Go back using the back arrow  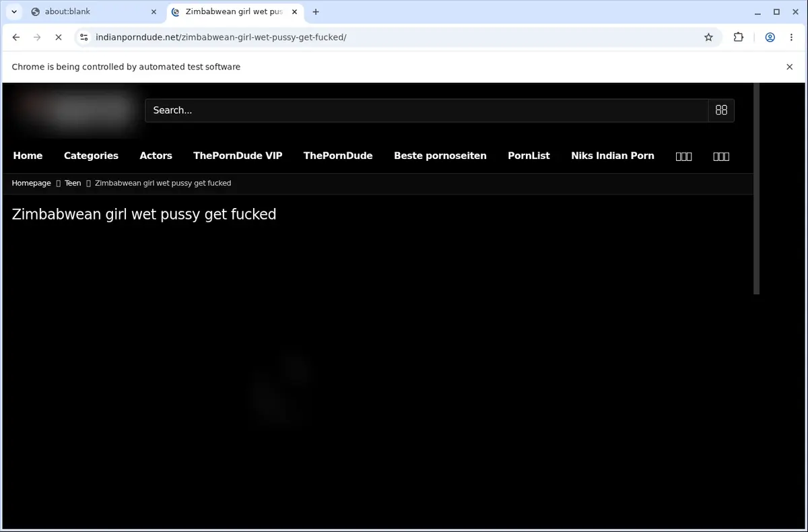click(x=16, y=37)
